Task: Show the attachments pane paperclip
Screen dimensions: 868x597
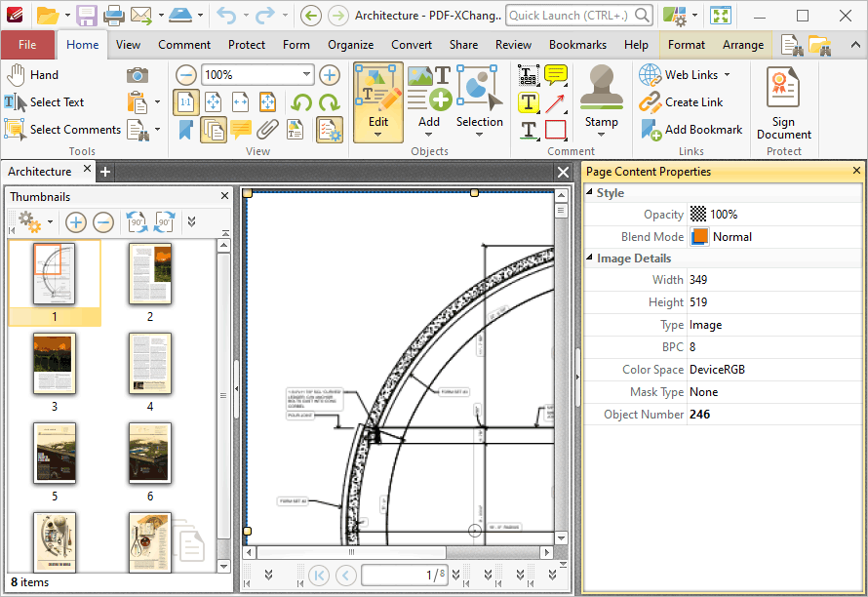Action: pyautogui.click(x=267, y=130)
